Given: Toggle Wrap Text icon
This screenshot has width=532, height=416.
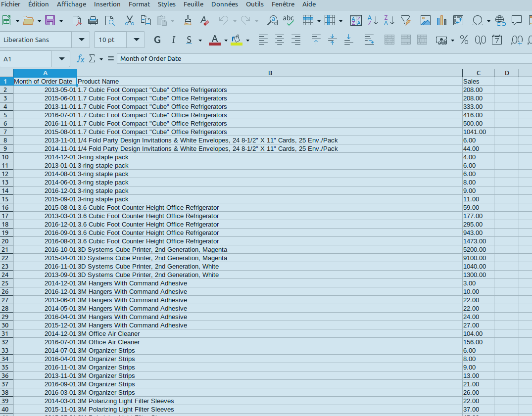Looking at the screenshot, I should pyautogui.click(x=369, y=40).
